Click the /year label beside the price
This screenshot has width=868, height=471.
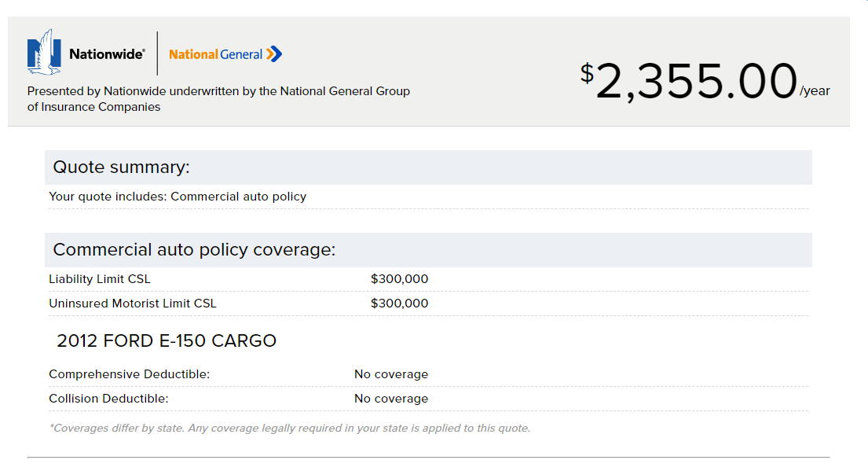point(815,91)
